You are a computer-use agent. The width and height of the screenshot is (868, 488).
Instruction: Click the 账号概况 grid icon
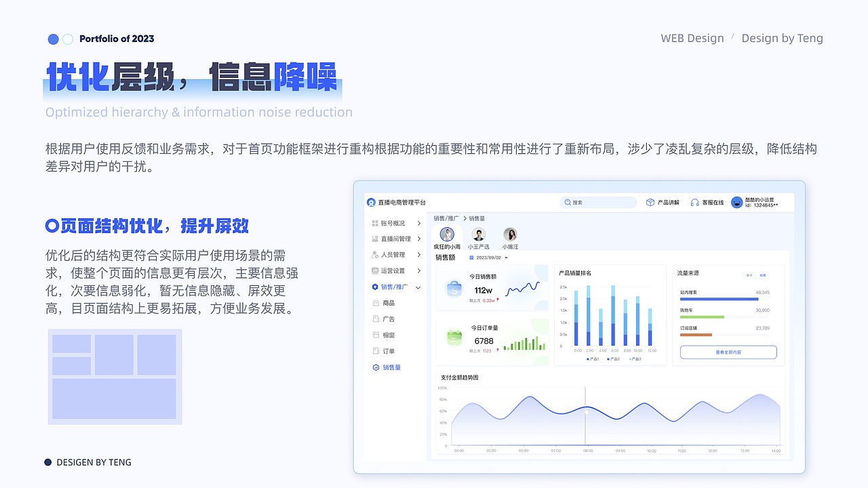(x=375, y=223)
